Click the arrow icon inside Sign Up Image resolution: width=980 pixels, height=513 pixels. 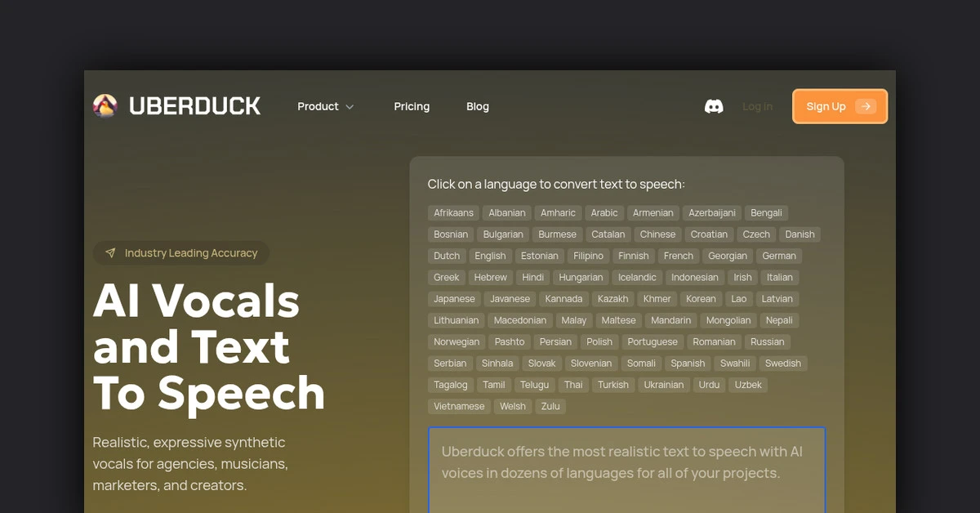pos(865,106)
